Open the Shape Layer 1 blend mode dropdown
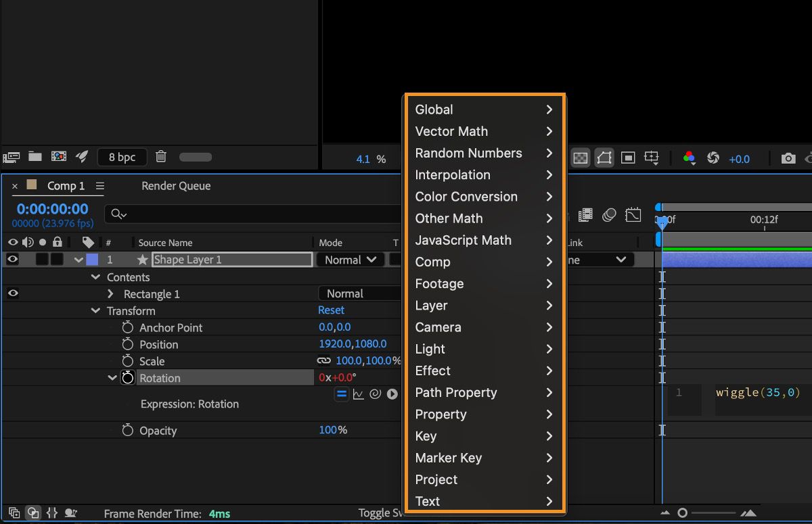Viewport: 812px width, 524px height. tap(351, 260)
